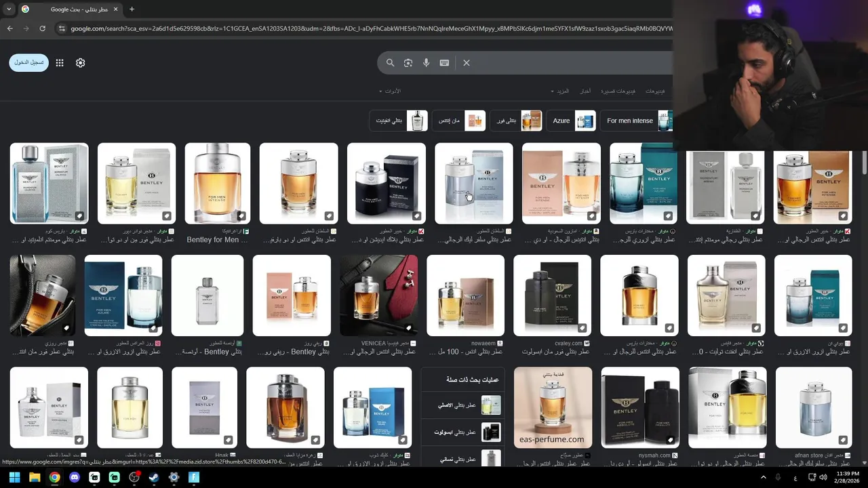Show hidden system tray icons
Image resolution: width=868 pixels, height=488 pixels.
763,477
